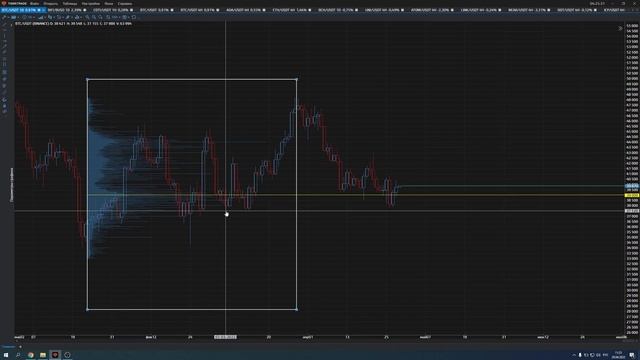Close the ATOM/USDT 4H tab
This screenshot has height=360, width=640.
click(452, 10)
